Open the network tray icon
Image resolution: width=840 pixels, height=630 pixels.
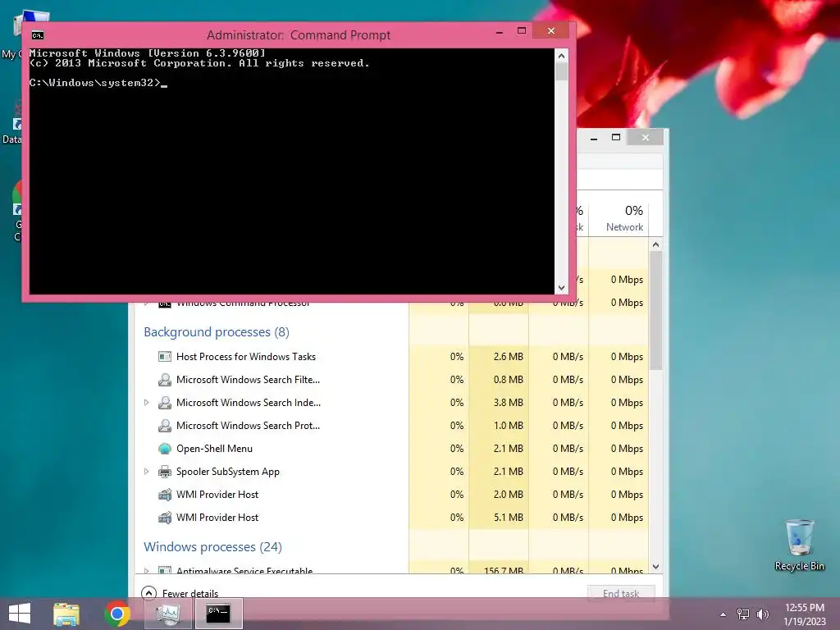pyautogui.click(x=743, y=614)
